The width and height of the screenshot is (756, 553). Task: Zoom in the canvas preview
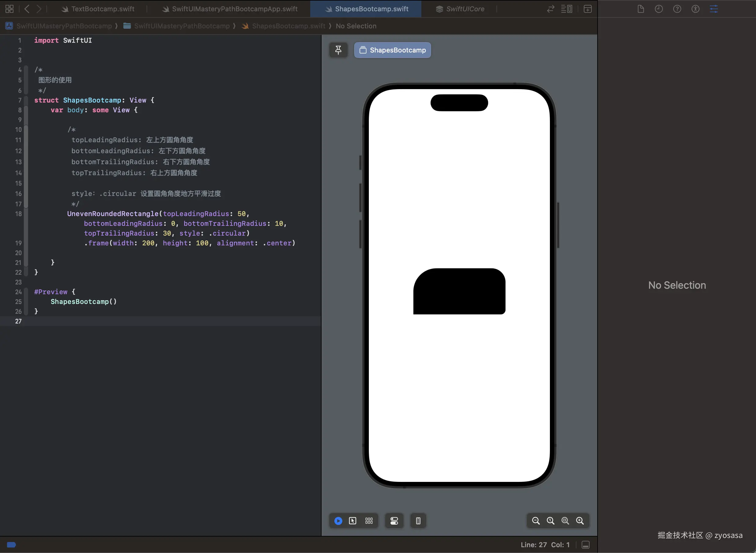[x=580, y=521]
